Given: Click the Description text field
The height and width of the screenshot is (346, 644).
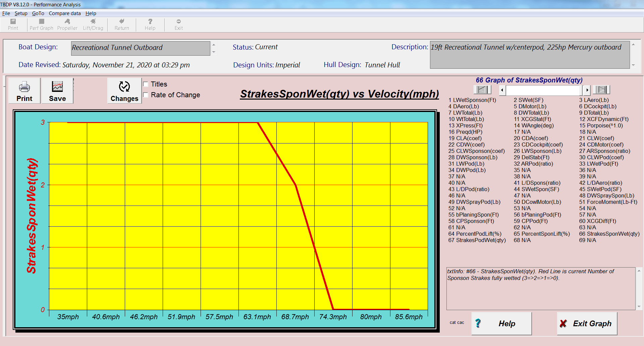Looking at the screenshot, I should [x=530, y=55].
